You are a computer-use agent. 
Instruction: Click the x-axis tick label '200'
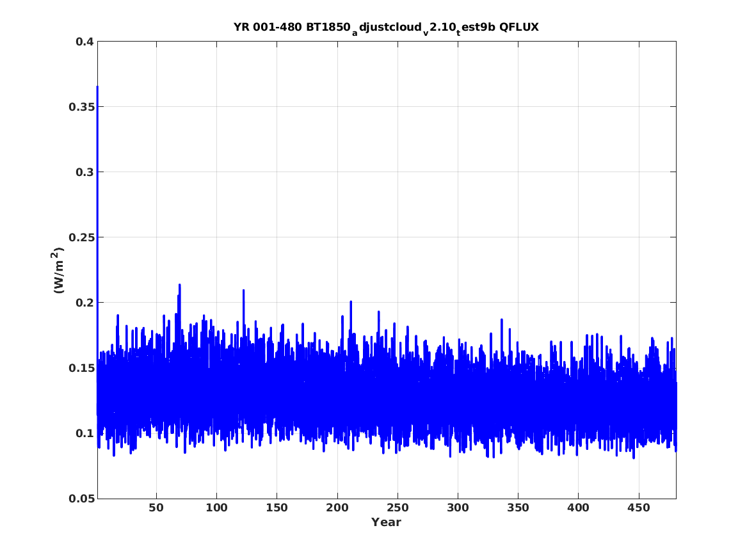tap(337, 508)
